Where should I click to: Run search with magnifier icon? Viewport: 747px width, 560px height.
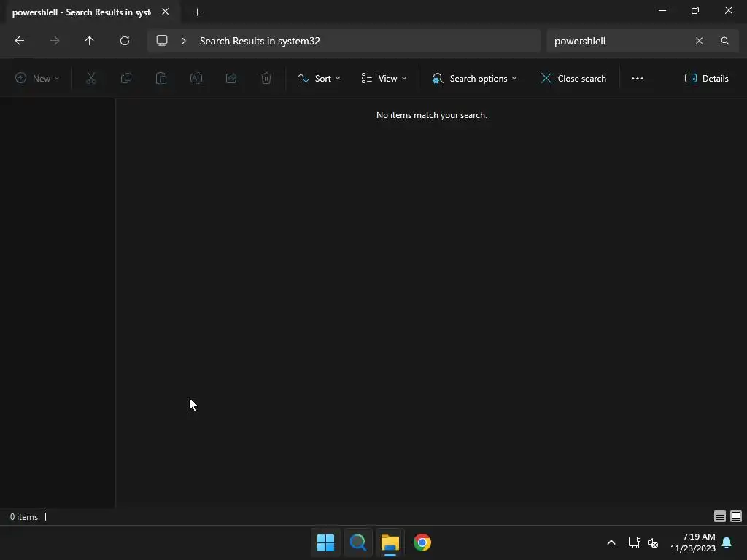[725, 41]
